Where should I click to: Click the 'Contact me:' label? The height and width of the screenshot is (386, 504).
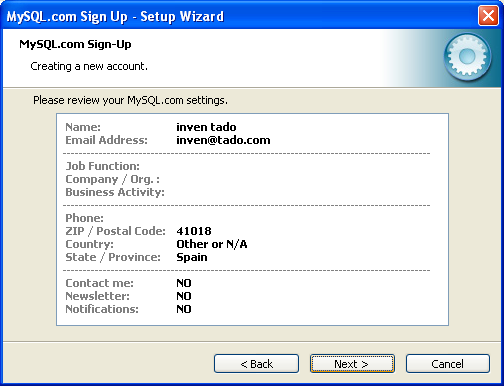tap(100, 283)
